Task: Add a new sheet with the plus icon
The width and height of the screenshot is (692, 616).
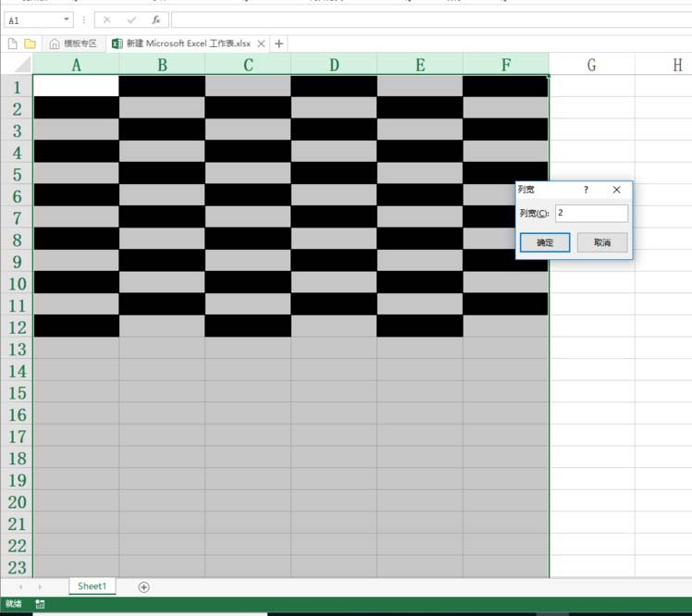Action: click(x=143, y=586)
